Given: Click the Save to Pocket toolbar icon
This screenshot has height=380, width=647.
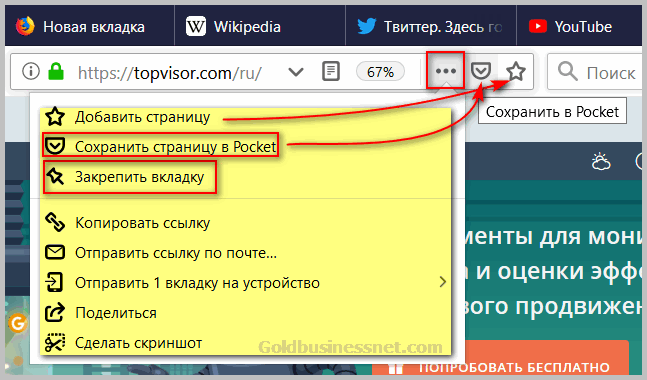Looking at the screenshot, I should (481, 71).
